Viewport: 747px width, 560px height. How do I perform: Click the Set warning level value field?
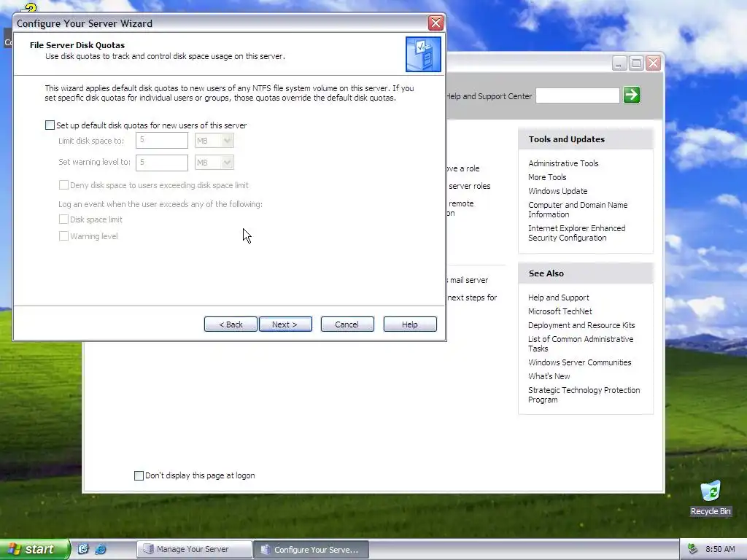pos(162,163)
